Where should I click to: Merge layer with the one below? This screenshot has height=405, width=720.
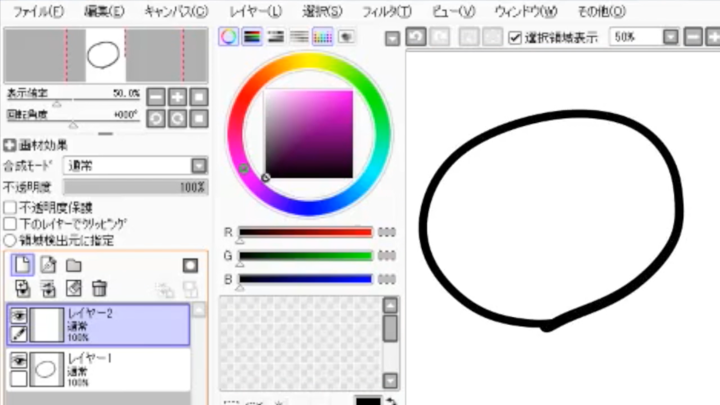point(48,288)
